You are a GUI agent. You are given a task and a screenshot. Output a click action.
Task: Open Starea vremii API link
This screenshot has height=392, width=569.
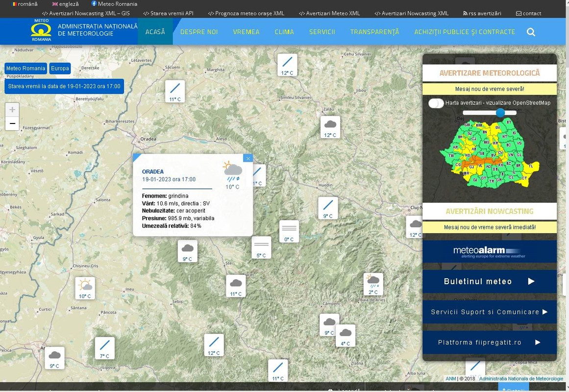[169, 13]
